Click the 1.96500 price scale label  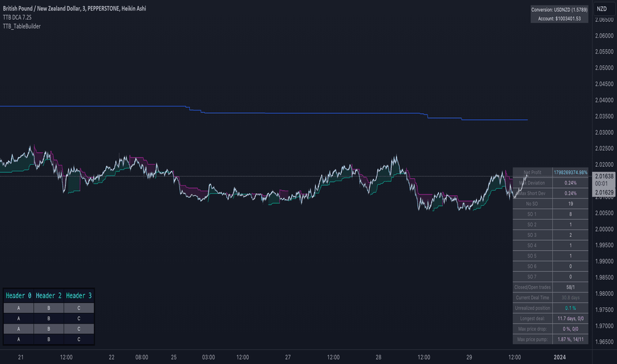click(x=604, y=342)
